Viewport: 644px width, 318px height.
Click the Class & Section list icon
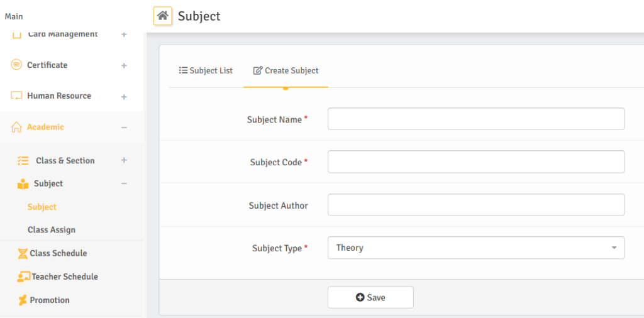[x=23, y=161]
